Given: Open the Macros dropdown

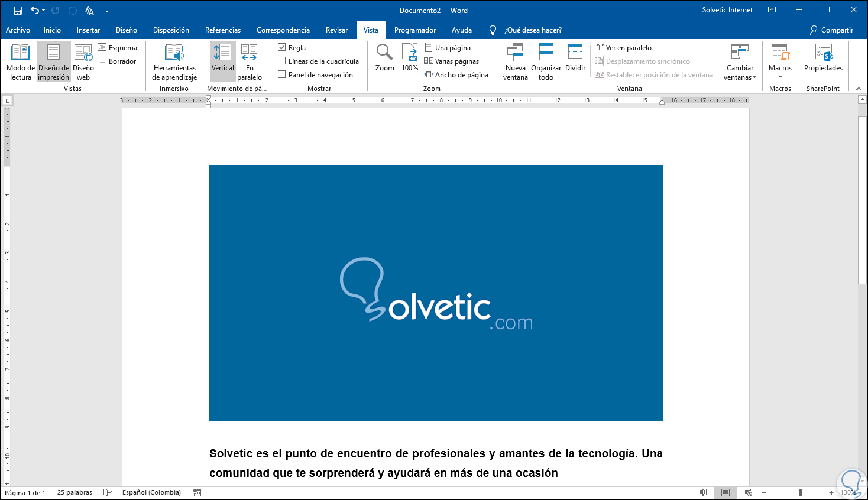Looking at the screenshot, I should click(x=780, y=61).
